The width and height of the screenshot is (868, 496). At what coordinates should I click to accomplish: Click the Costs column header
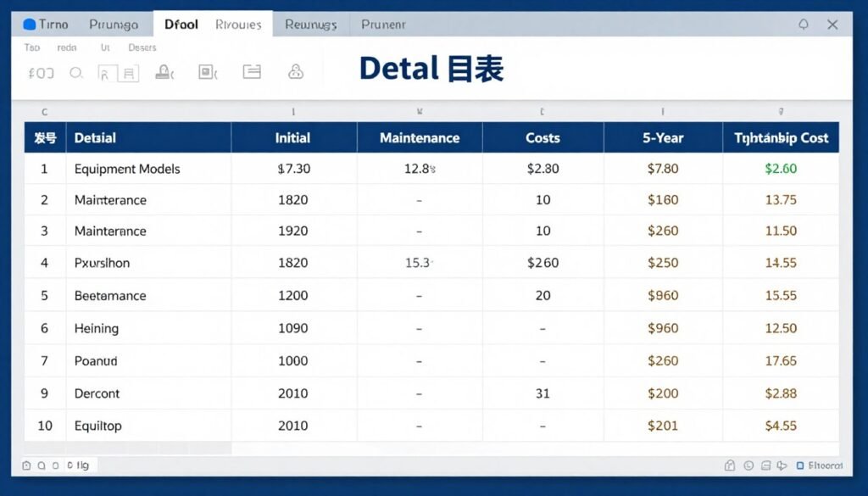[x=543, y=138]
